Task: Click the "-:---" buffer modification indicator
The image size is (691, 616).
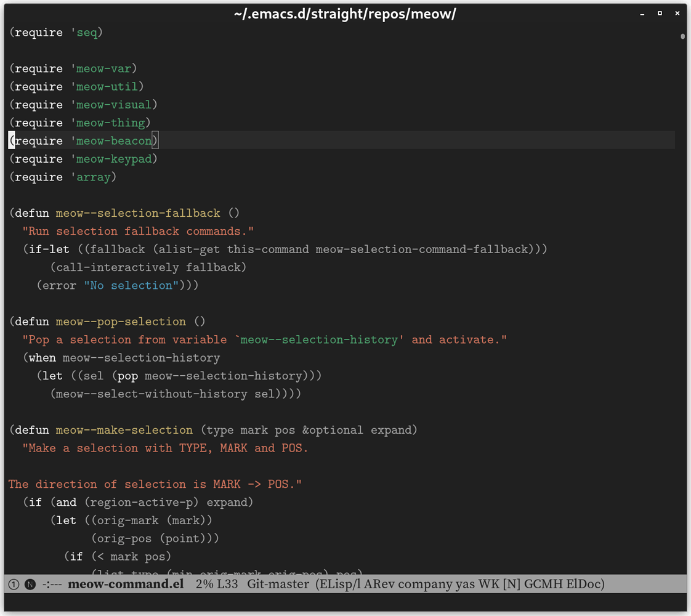Action: pos(52,584)
